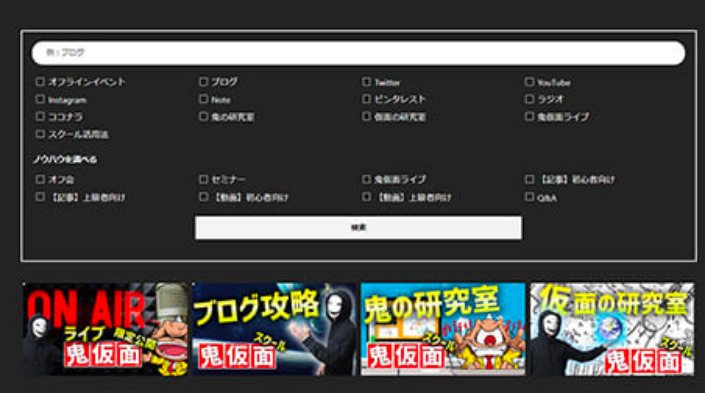
Task: Toggle the 【動画】初心者向け checkbox
Action: [x=203, y=196]
